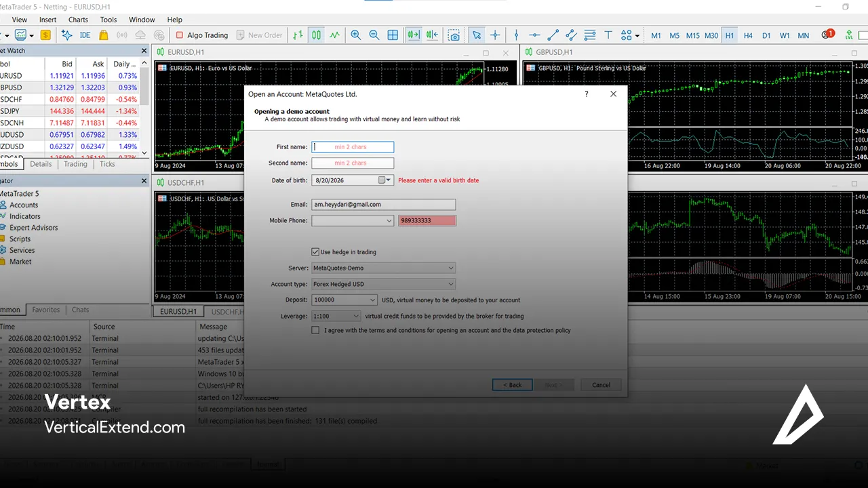Switch to the Ticks tab
Screen dimensions: 868x488
107,164
